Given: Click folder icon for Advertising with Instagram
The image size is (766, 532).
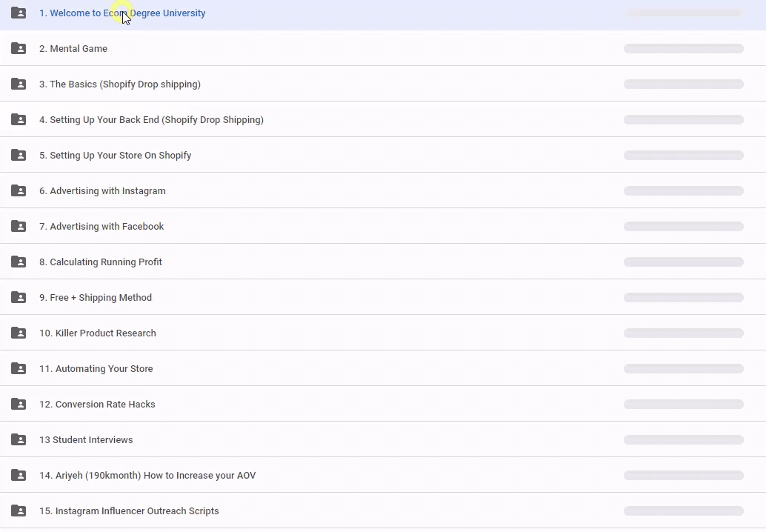Looking at the screenshot, I should [x=19, y=191].
